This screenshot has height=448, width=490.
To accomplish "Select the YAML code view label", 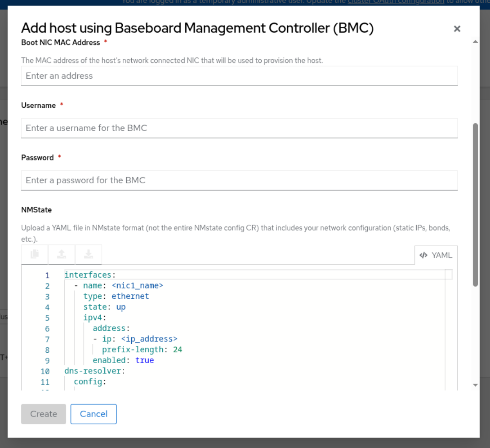I will (436, 255).
